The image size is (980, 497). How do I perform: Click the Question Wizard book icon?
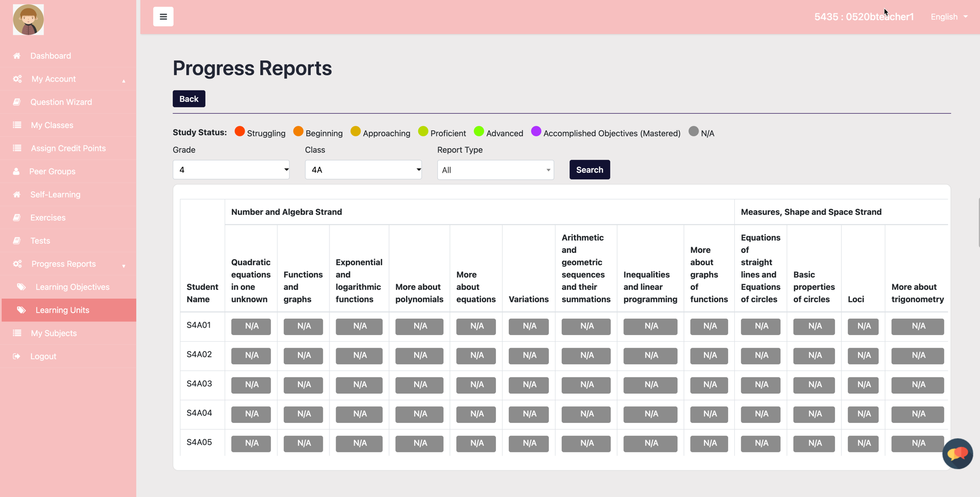click(17, 102)
